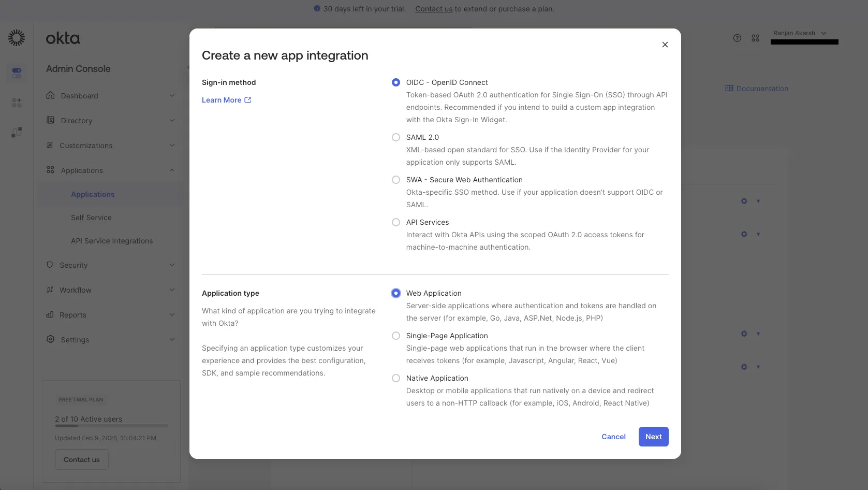Open the Security menu item
The image size is (868, 490).
tap(73, 265)
